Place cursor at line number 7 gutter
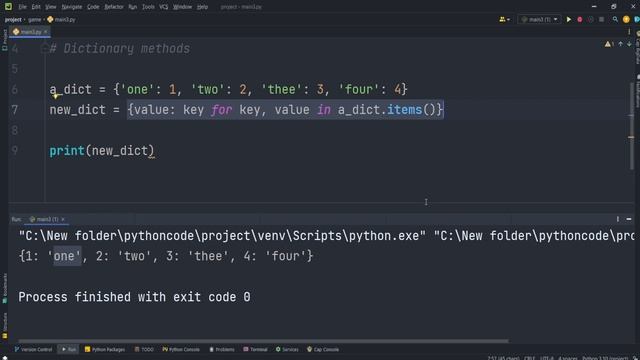This screenshot has height=360, width=640. click(15, 110)
